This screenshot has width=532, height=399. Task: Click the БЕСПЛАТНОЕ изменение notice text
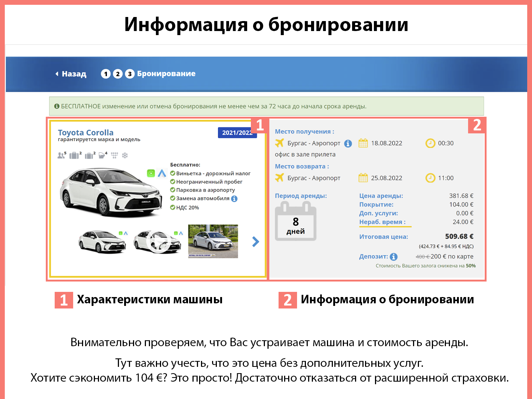[x=214, y=106]
